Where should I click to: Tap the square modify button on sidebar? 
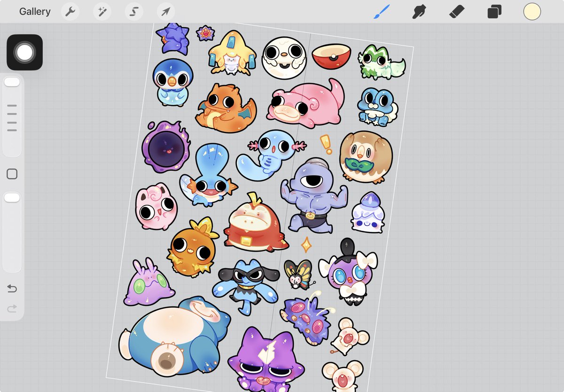point(12,174)
